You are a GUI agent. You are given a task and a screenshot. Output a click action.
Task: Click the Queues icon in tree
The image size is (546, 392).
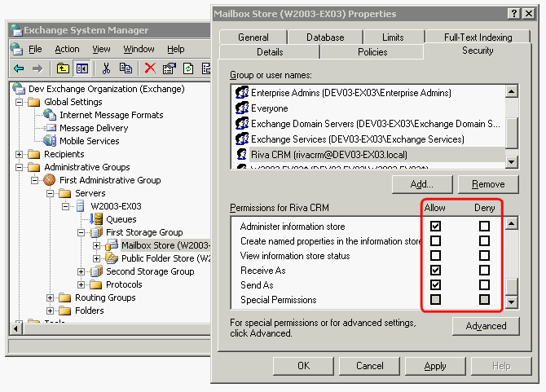(x=96, y=219)
